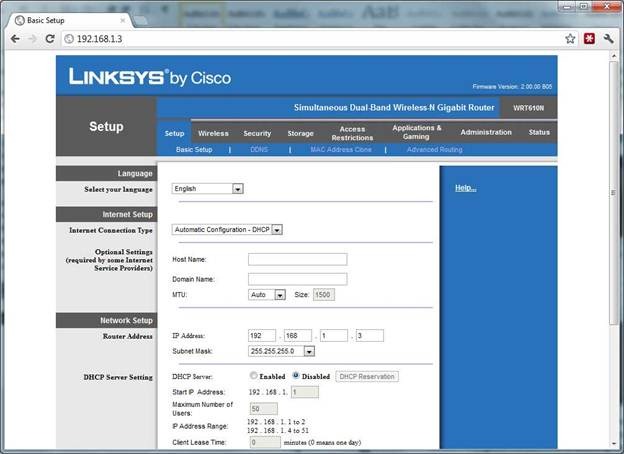Image resolution: width=624 pixels, height=454 pixels.
Task: Close the Basic Setup browser tab
Action: pyautogui.click(x=123, y=20)
